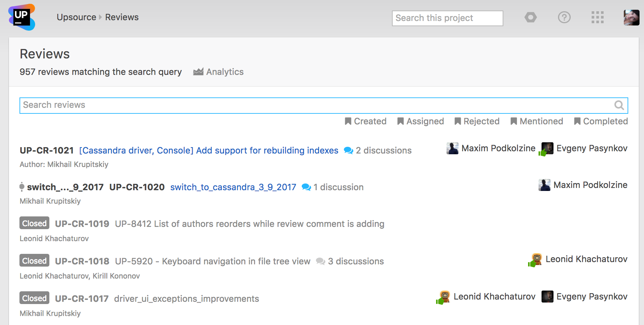Click the Rejected bookmark icon

click(457, 121)
